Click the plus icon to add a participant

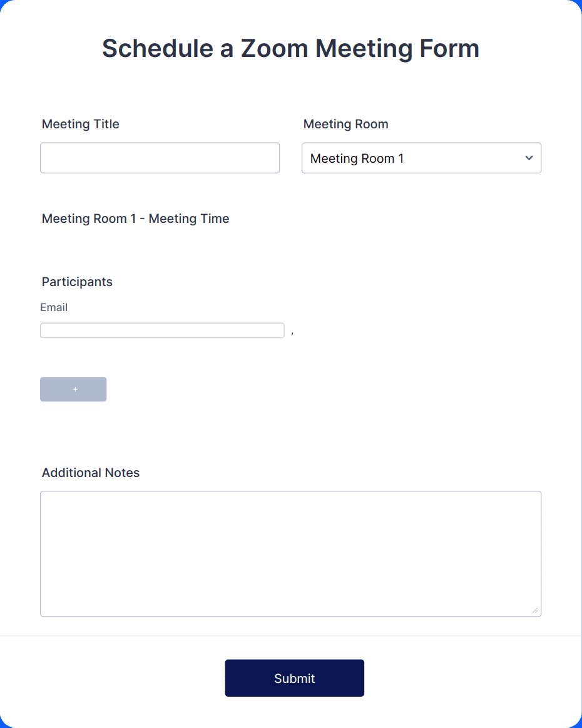73,389
